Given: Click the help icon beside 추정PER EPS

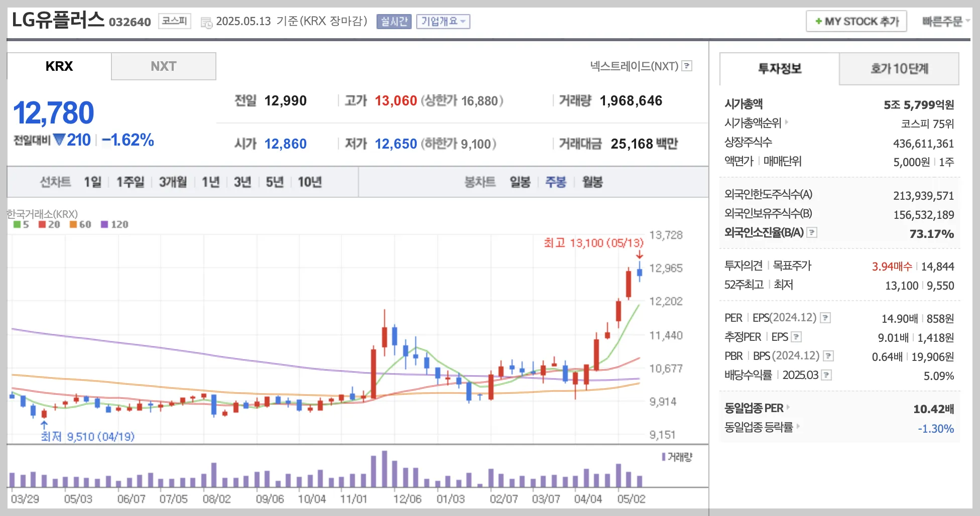Looking at the screenshot, I should pos(796,337).
